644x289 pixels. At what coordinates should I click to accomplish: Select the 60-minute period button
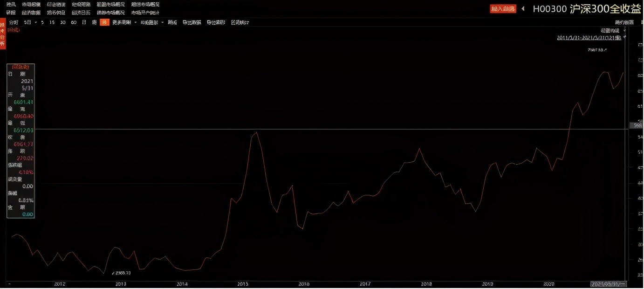(74, 22)
